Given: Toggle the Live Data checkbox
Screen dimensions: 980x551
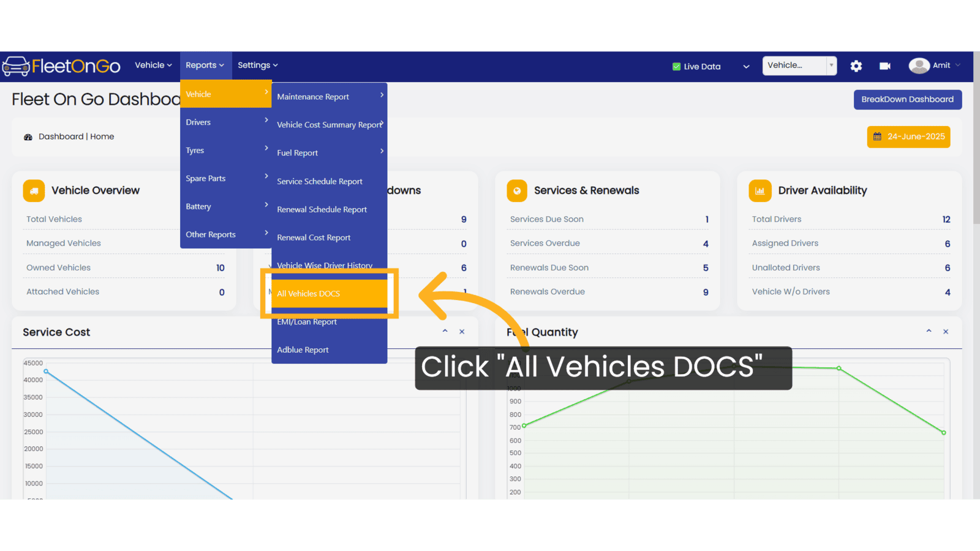Looking at the screenshot, I should pyautogui.click(x=676, y=67).
